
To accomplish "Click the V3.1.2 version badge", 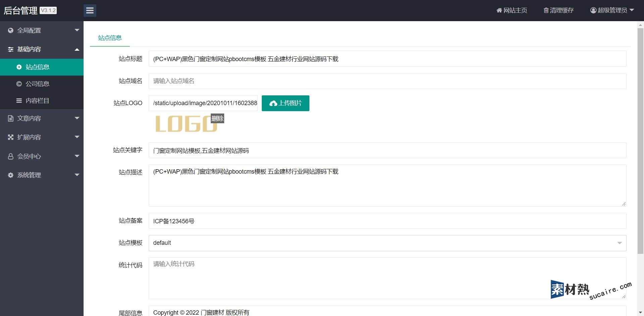I will [x=48, y=10].
